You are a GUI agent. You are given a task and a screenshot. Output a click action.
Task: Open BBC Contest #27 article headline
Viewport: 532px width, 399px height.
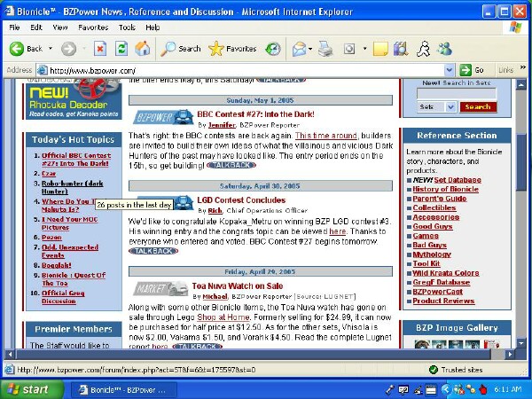coord(255,114)
